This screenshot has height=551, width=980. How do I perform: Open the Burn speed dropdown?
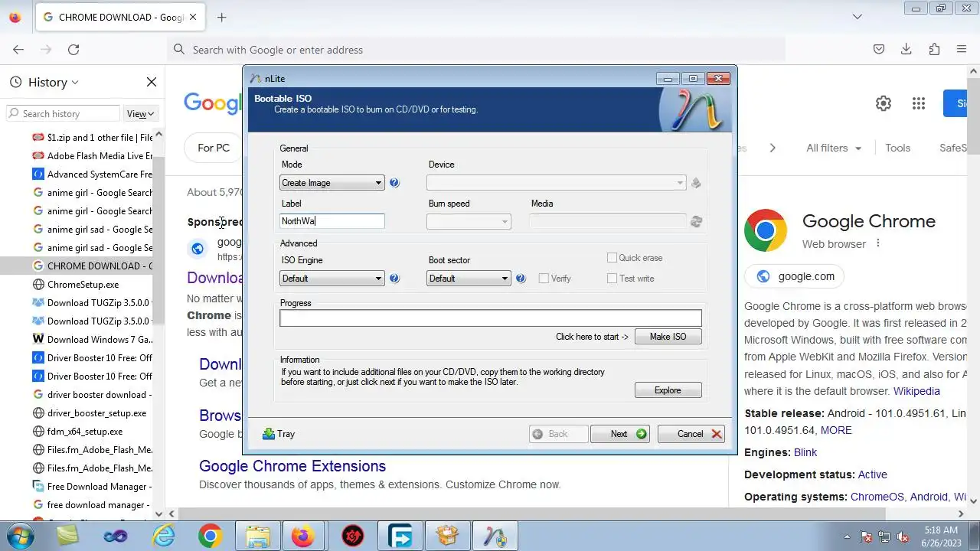(469, 221)
